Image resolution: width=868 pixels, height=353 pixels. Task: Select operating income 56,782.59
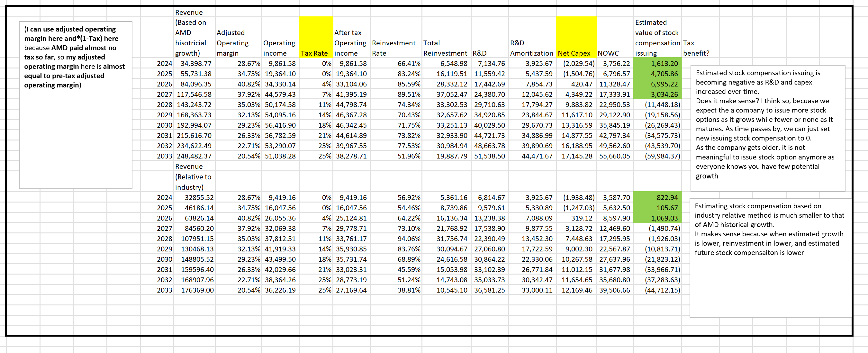point(281,135)
